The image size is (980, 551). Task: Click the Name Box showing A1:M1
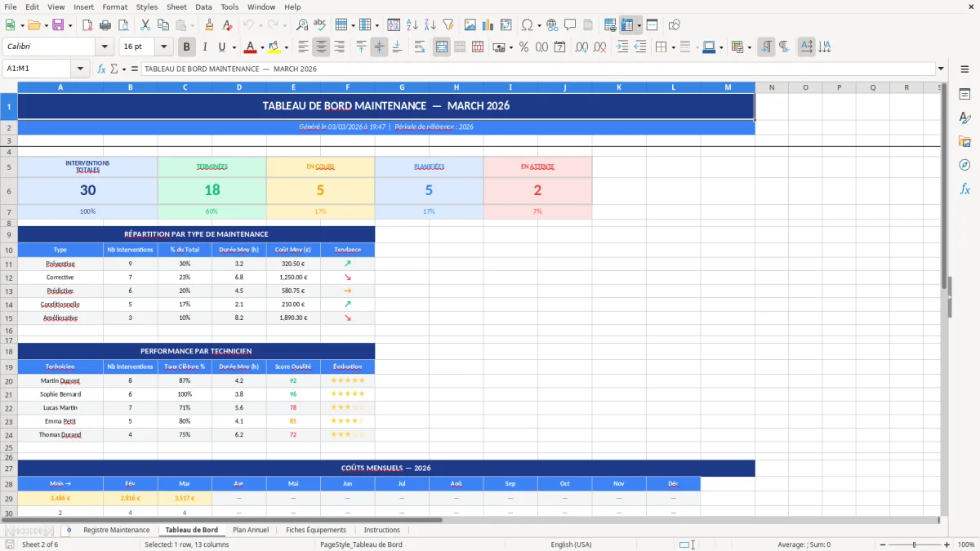[38, 69]
